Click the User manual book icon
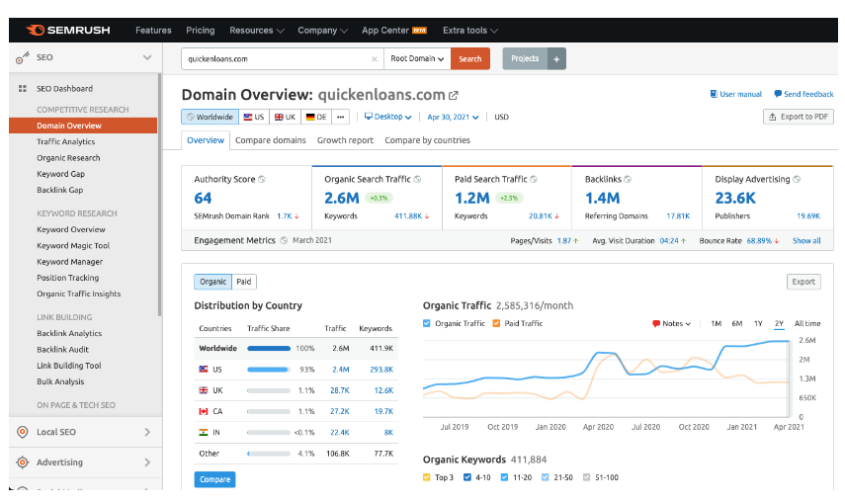Image resolution: width=845 pixels, height=504 pixels. (714, 94)
